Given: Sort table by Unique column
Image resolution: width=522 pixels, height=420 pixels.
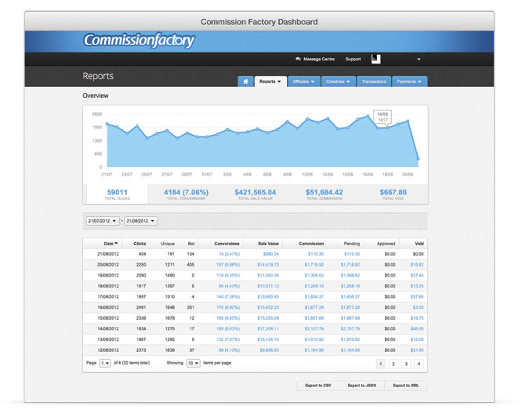Looking at the screenshot, I should [168, 244].
